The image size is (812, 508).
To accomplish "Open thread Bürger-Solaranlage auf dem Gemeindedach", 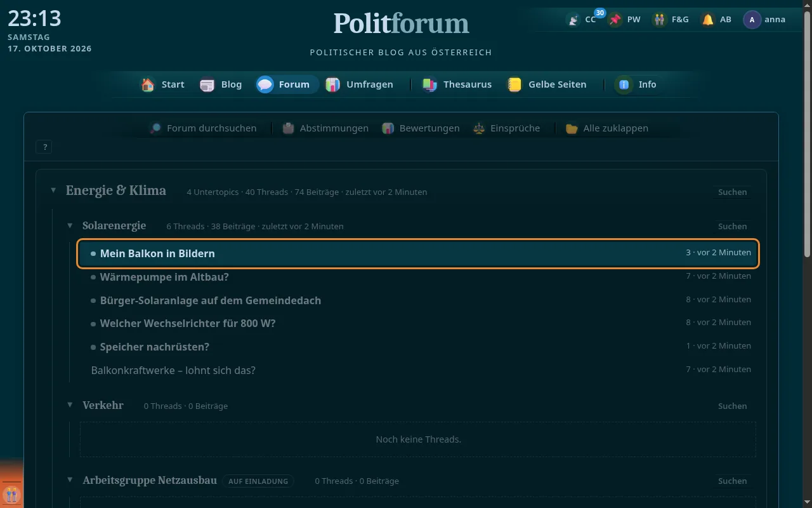I will (x=418, y=300).
